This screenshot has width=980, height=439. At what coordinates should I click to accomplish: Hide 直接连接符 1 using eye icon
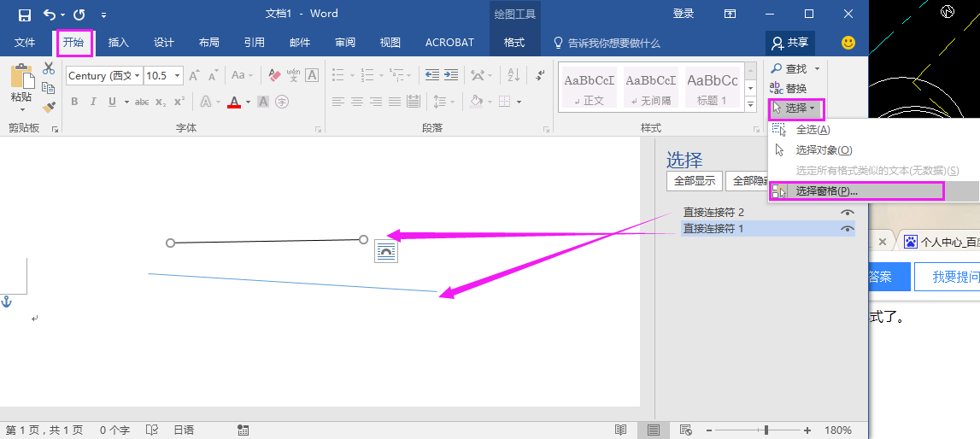tap(847, 229)
